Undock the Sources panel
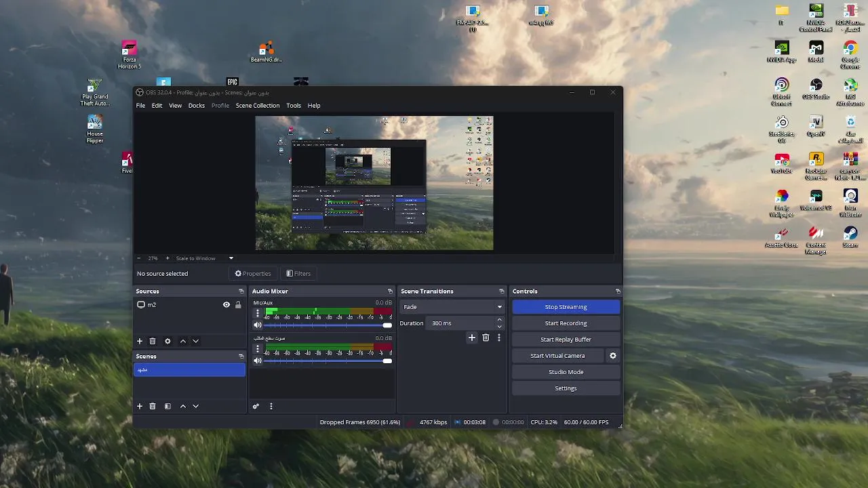The height and width of the screenshot is (488, 868). pos(241,291)
